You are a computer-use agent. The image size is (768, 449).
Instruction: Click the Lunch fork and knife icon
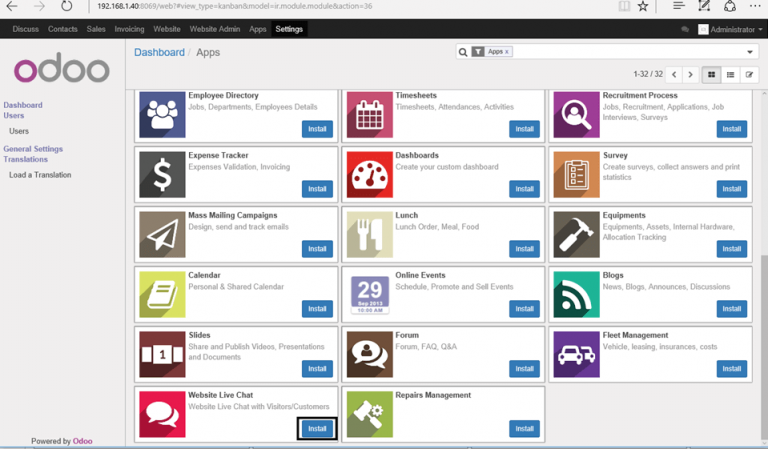[369, 234]
